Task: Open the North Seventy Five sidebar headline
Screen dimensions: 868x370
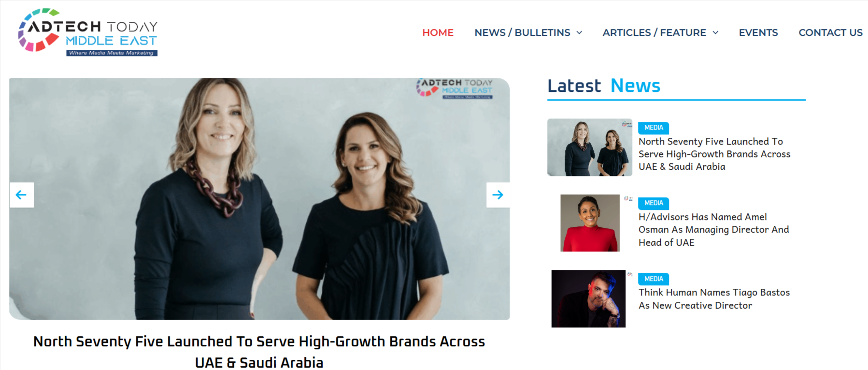Action: click(x=714, y=154)
